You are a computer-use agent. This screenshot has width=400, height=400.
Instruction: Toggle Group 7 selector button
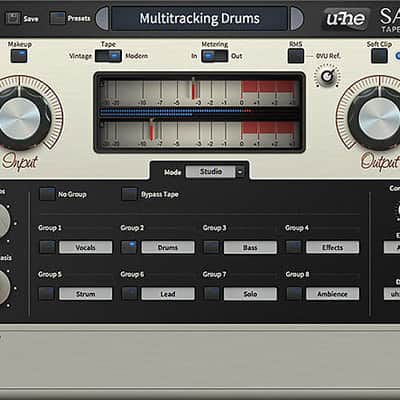212,294
